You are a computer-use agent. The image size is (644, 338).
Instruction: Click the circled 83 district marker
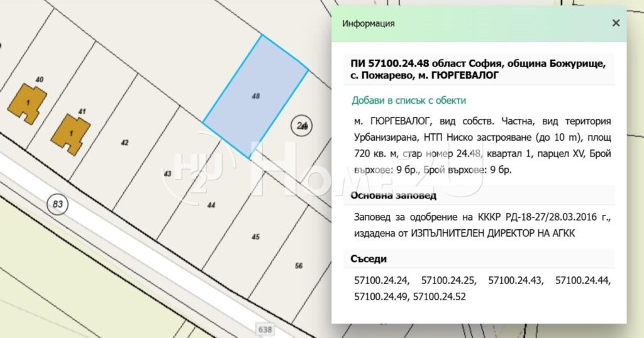[57, 204]
